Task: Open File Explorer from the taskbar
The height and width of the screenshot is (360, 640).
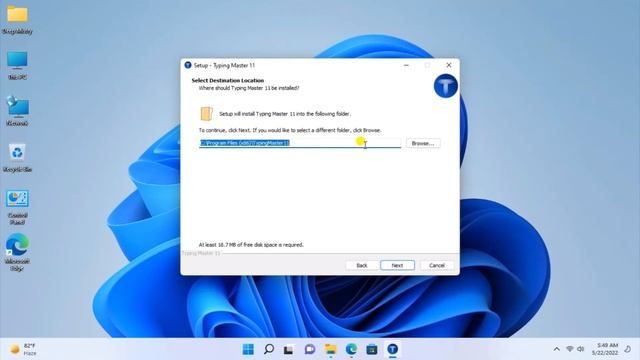Action: pos(331,349)
